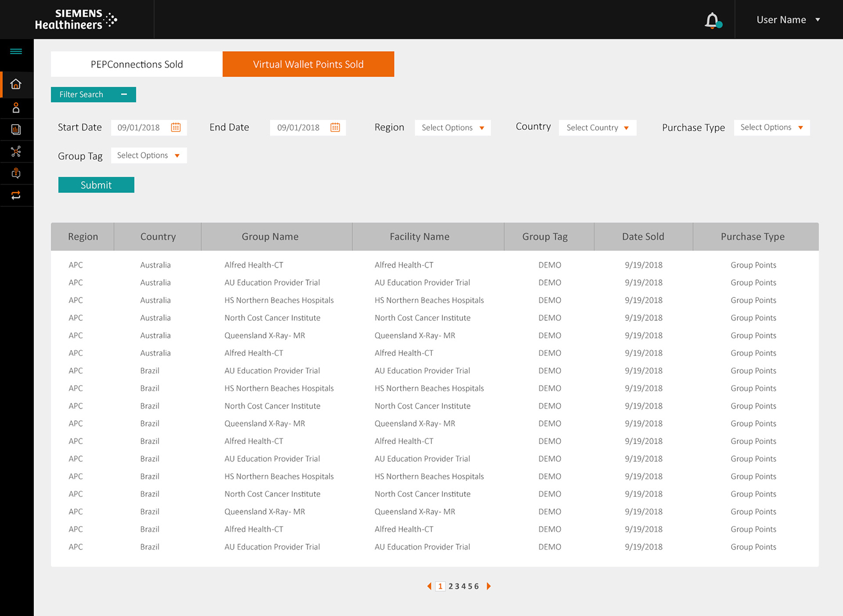Viewport: 843px width, 616px height.
Task: Expand the Purchase Type dropdown
Action: pos(772,128)
